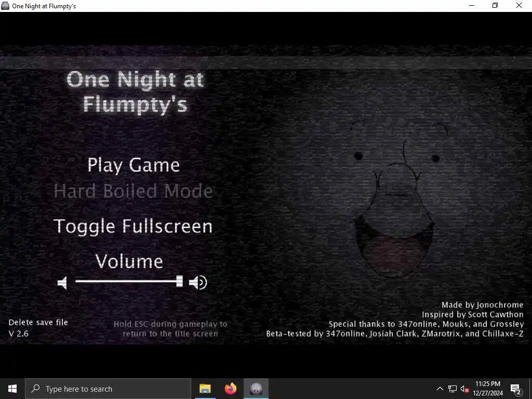Click the Inspired by Scott Cawthon credit

tap(473, 314)
